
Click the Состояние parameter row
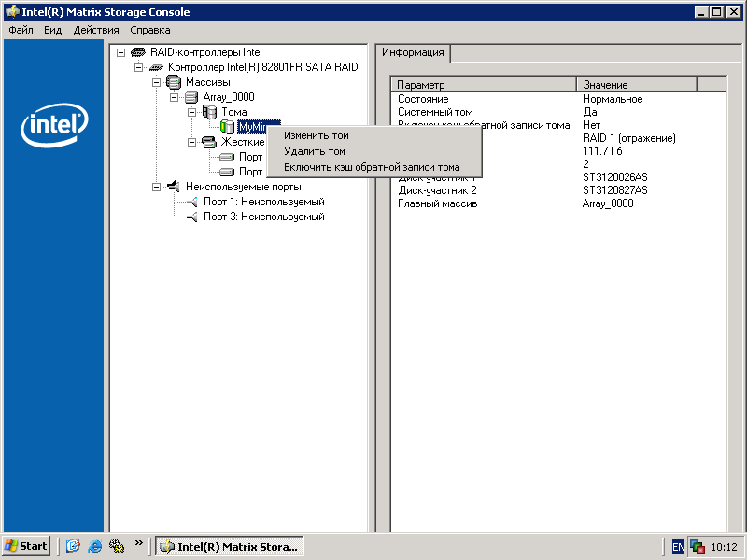[423, 99]
